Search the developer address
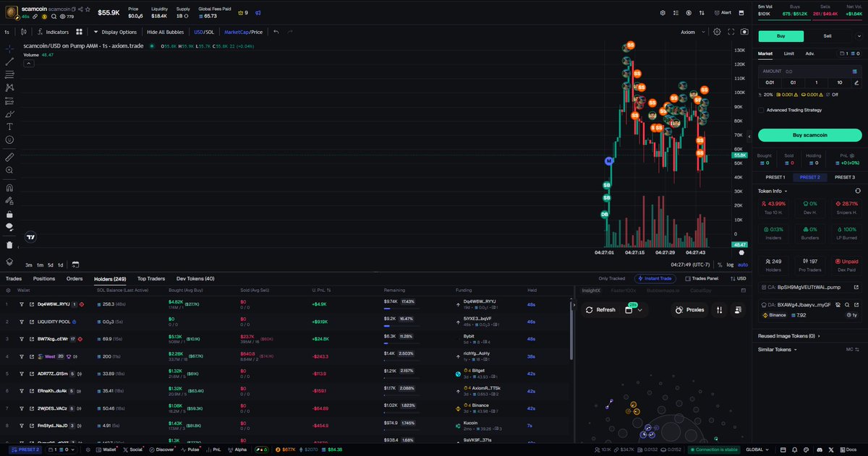 click(848, 305)
